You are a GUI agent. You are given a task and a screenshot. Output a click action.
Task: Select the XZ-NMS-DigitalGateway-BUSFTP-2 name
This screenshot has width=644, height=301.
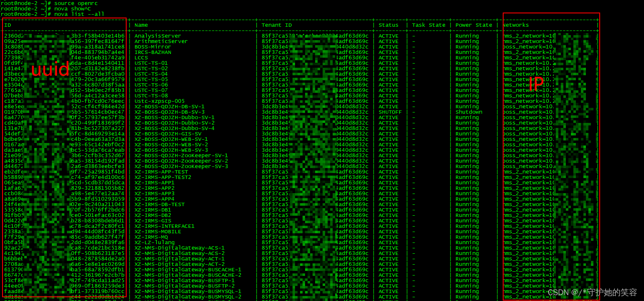[185, 286]
